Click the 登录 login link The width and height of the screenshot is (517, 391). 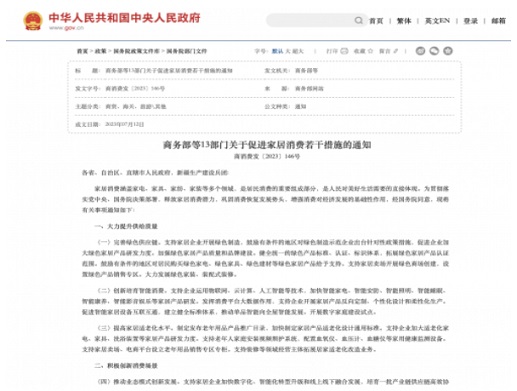(x=470, y=21)
